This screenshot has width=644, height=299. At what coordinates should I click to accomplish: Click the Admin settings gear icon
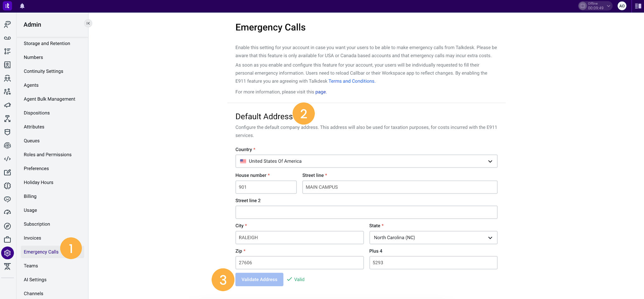click(8, 253)
